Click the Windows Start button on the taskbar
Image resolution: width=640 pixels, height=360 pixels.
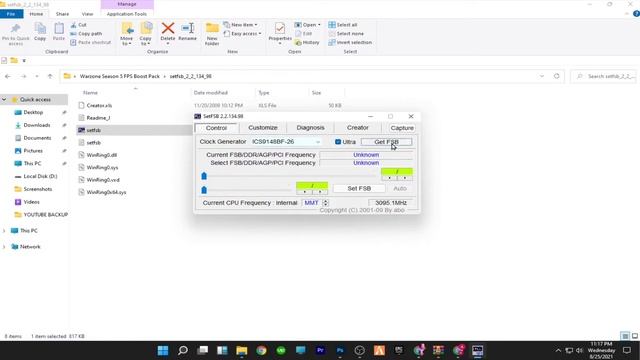pyautogui.click(x=163, y=350)
